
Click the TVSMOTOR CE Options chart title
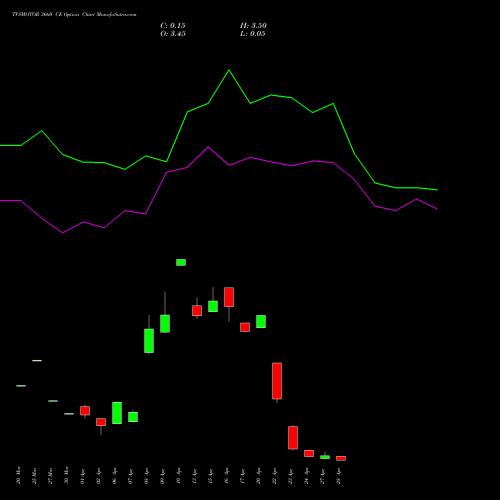(74, 15)
